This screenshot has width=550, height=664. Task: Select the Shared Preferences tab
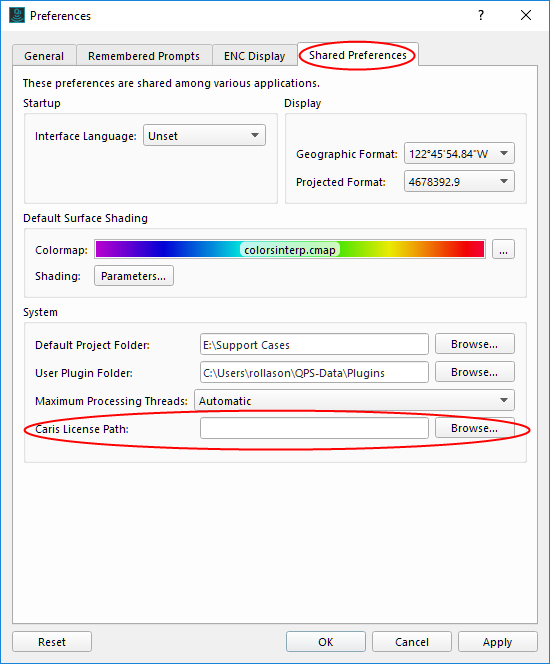point(358,55)
